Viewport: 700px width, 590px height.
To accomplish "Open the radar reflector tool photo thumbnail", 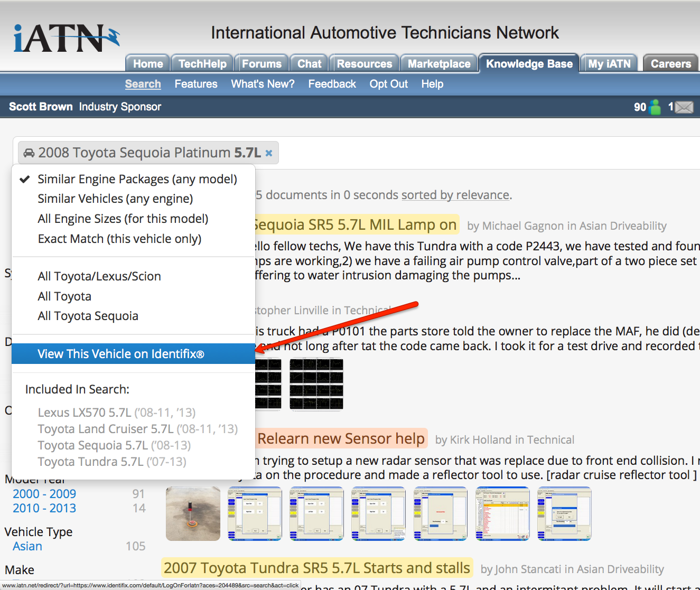I will point(193,513).
